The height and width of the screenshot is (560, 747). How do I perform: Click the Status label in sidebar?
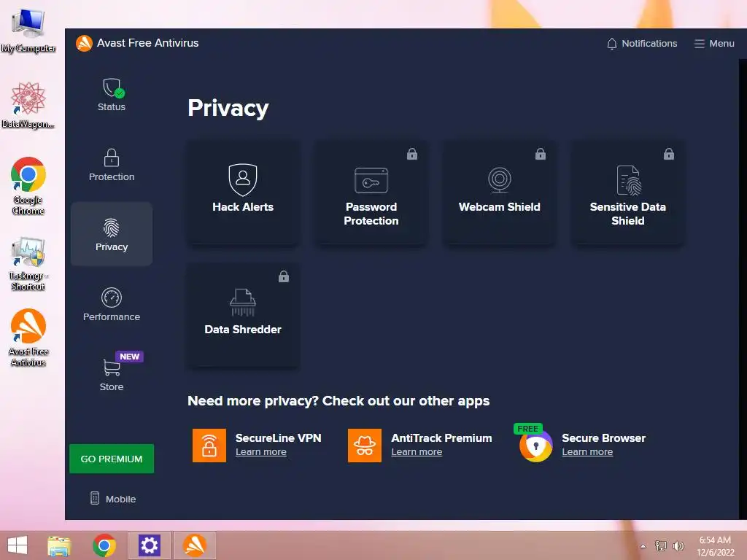[112, 107]
